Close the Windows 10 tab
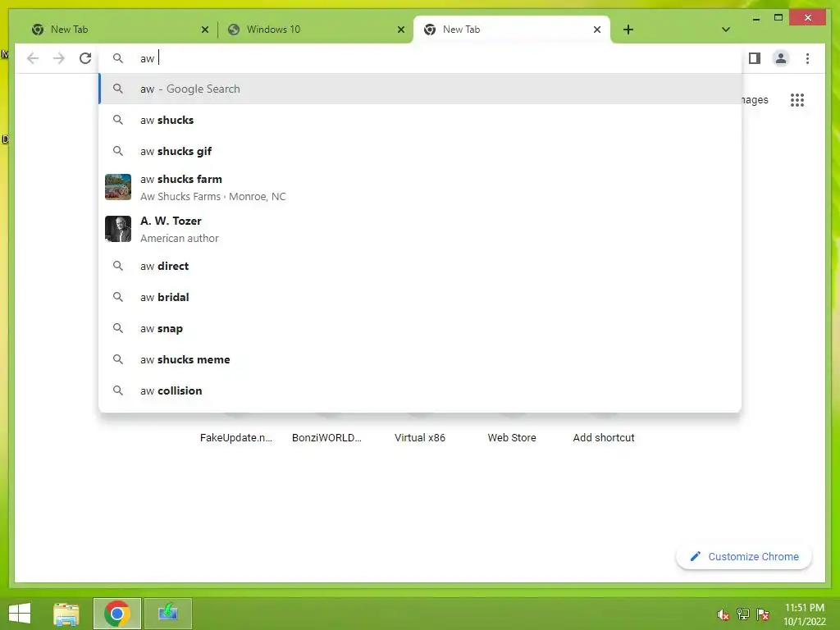The height and width of the screenshot is (630, 840). coord(400,30)
